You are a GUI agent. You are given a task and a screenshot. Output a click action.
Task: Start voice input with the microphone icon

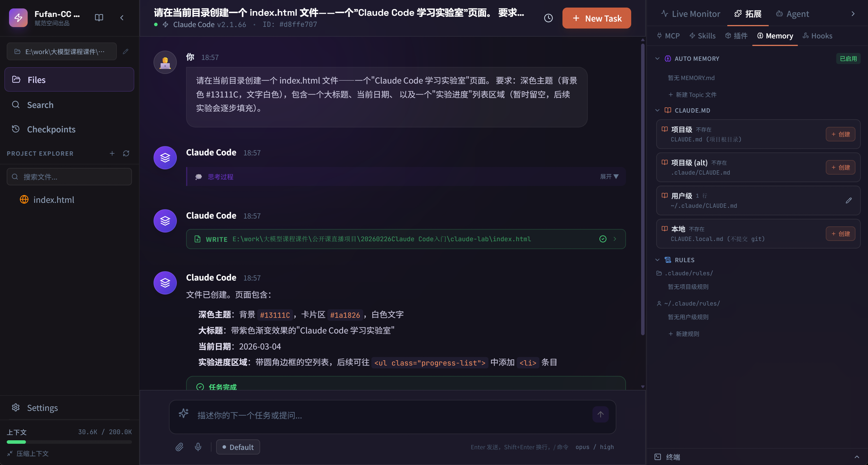pos(198,447)
